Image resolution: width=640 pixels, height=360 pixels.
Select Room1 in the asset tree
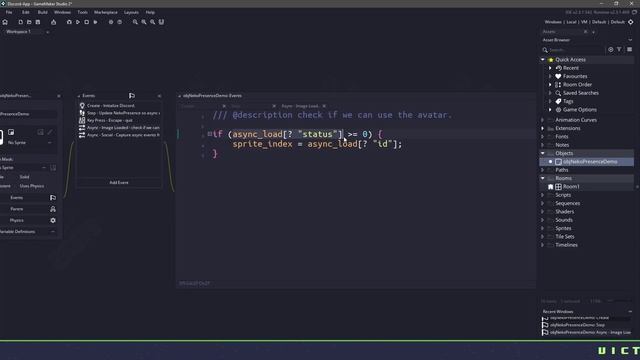(571, 187)
